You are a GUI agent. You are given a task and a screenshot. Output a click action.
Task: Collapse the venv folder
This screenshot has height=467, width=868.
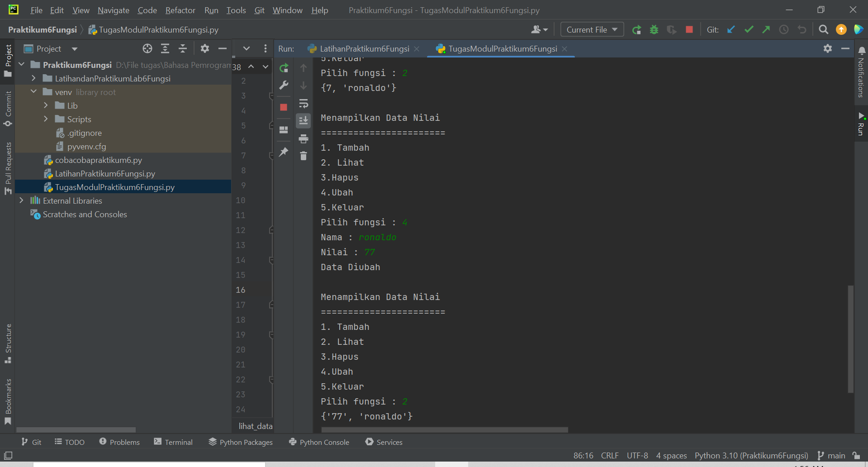point(34,92)
